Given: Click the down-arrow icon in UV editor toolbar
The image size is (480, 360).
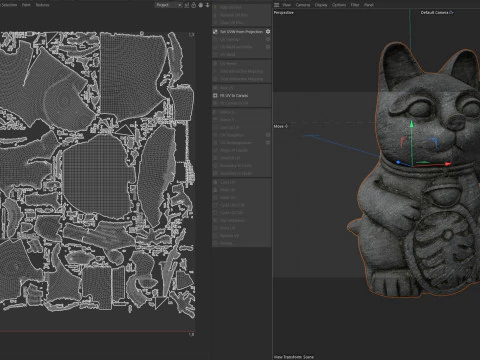Looking at the screenshot, I should tap(207, 5).
